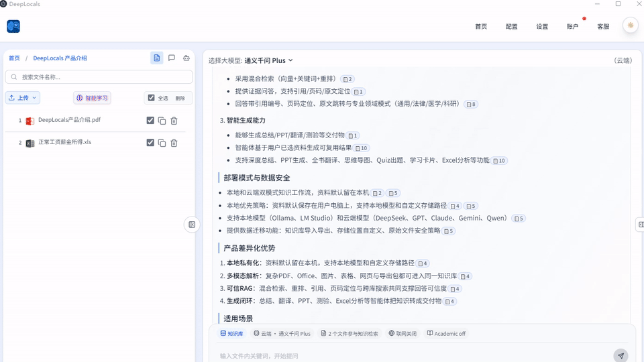Focus the 搜索文件名称 search field
Image resolution: width=644 pixels, height=362 pixels.
(x=99, y=76)
